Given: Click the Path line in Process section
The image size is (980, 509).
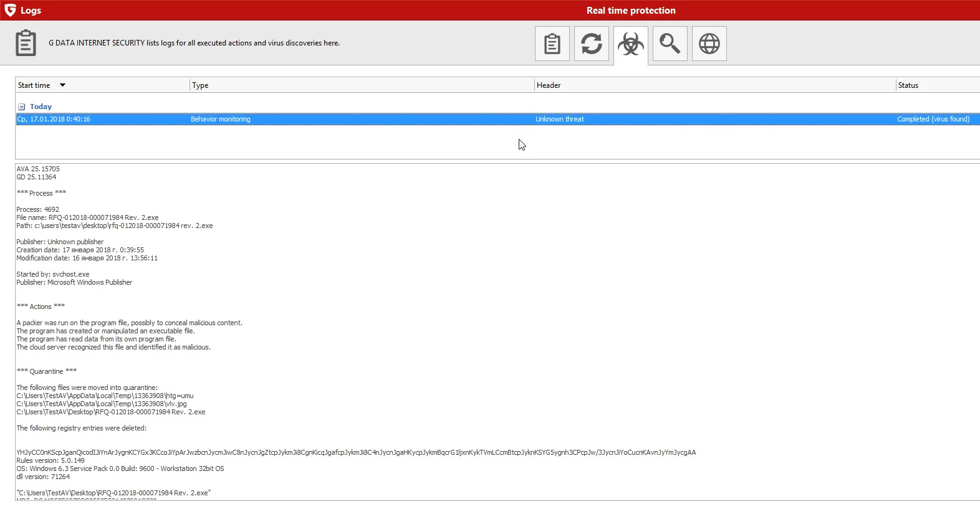Looking at the screenshot, I should point(115,226).
